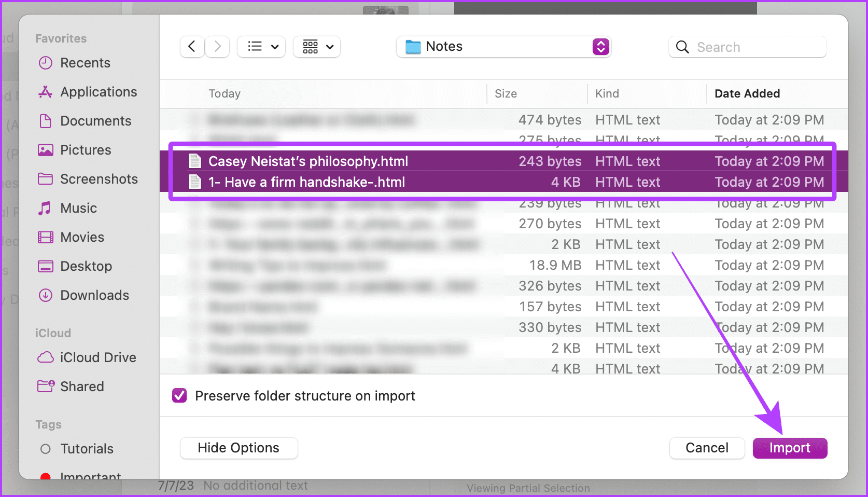Image resolution: width=868 pixels, height=497 pixels.
Task: Click inside the Search field
Action: point(747,47)
